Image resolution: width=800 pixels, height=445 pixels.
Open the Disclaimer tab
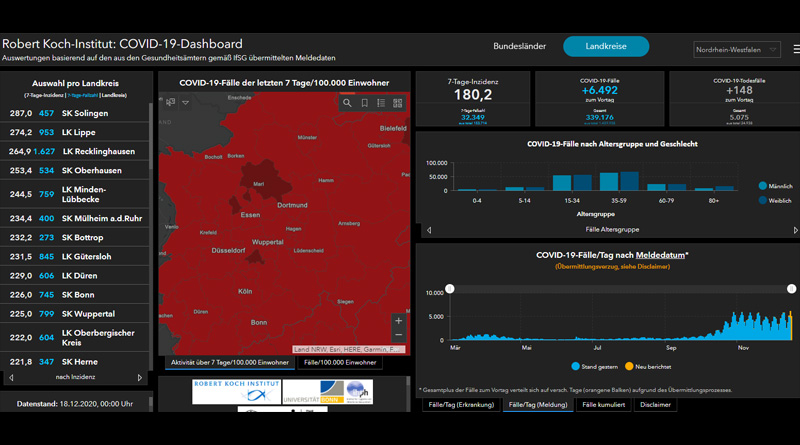pyautogui.click(x=655, y=405)
